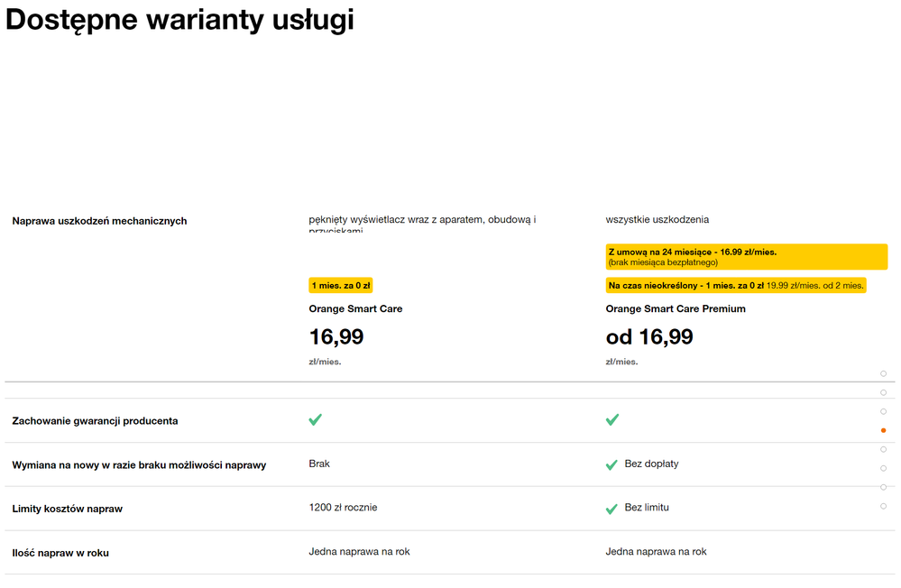Click the '1200 zł rocznie' limit value

pyautogui.click(x=343, y=508)
